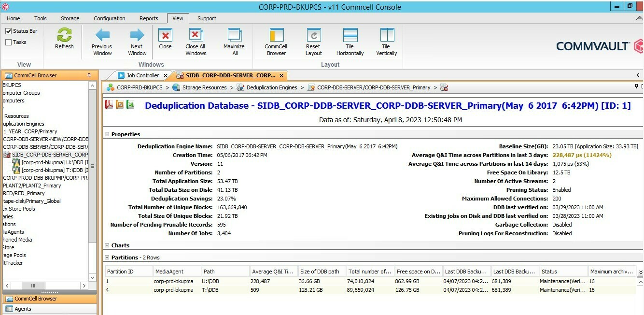This screenshot has height=315, width=644.
Task: Click Close All Windows icon
Action: (196, 35)
